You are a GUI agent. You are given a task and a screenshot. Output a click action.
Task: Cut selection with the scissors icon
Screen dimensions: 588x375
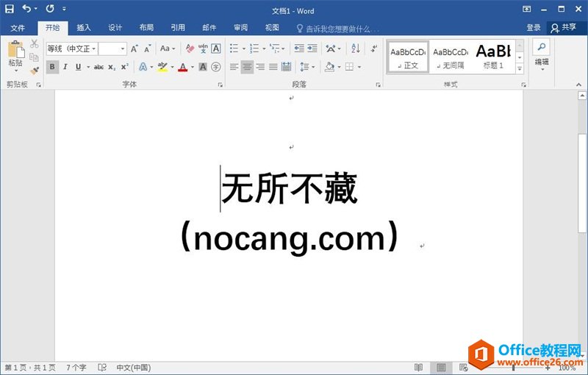[35, 43]
